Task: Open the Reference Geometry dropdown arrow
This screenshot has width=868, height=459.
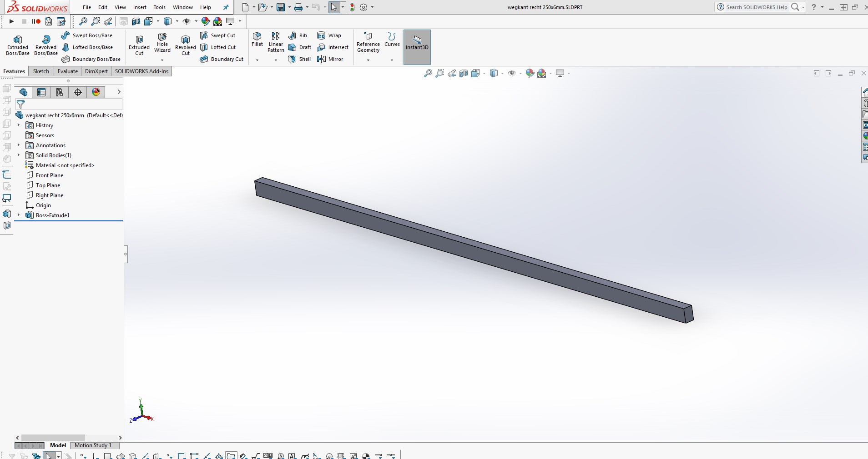Action: (x=368, y=60)
